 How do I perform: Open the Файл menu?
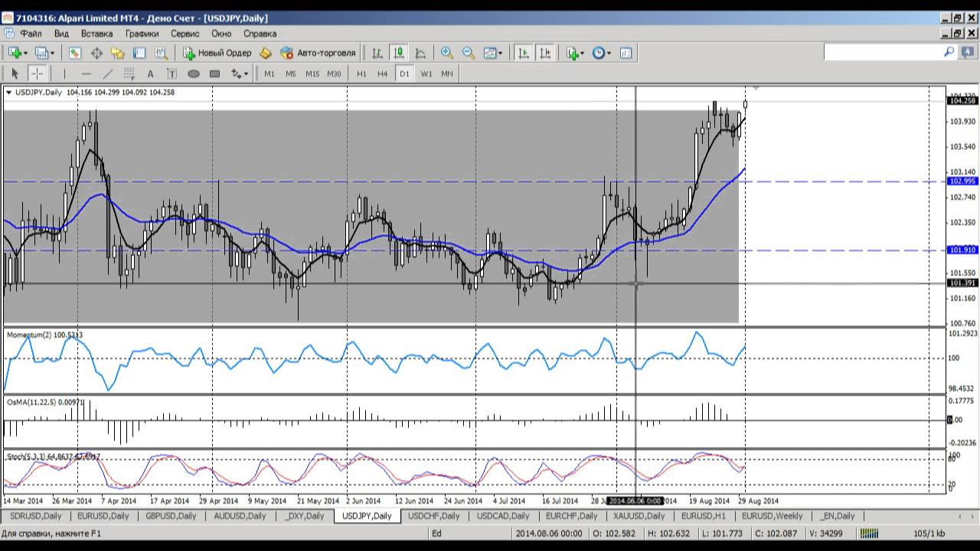[31, 34]
